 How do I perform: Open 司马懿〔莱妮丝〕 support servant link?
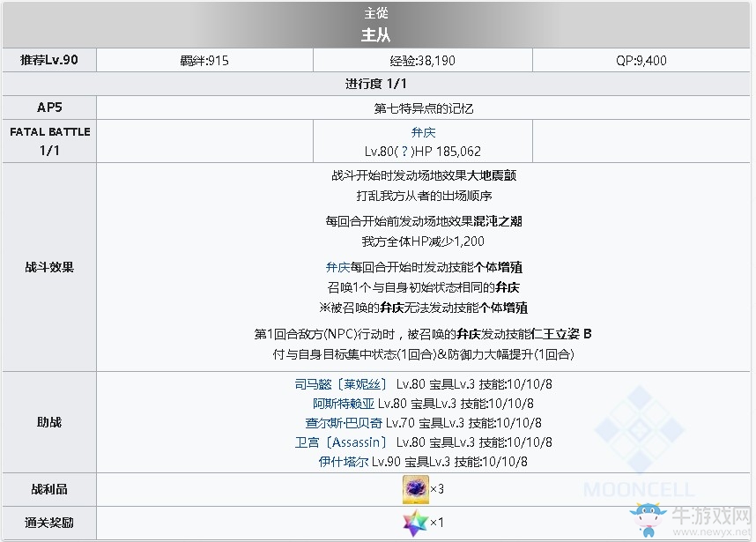(x=341, y=384)
